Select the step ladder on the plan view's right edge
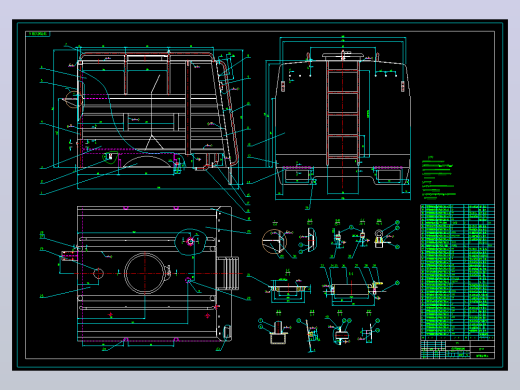The height and width of the screenshot is (390, 520). tap(228, 273)
